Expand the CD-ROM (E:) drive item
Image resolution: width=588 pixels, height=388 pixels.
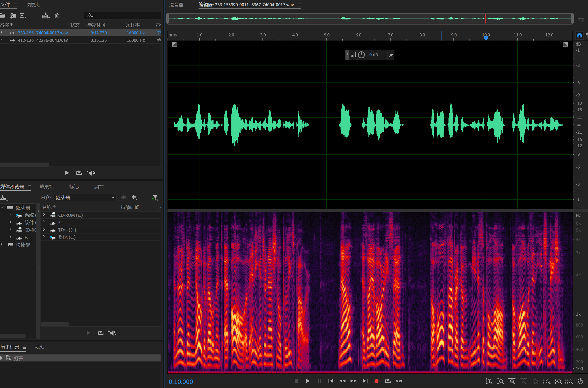click(44, 215)
